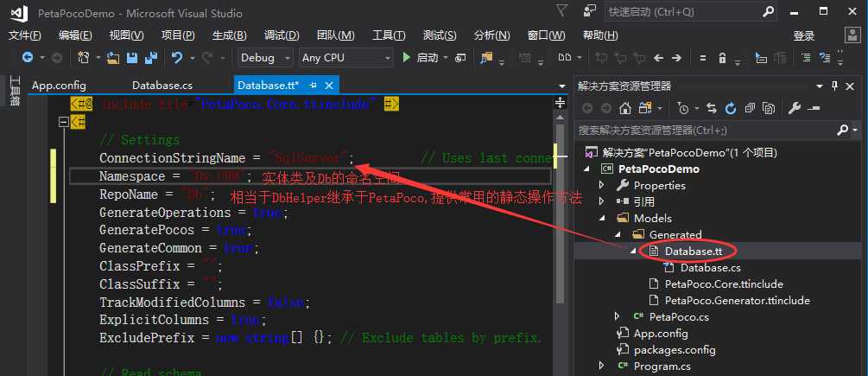Click the comment selection lines icon
The width and height of the screenshot is (868, 376).
coord(808,58)
